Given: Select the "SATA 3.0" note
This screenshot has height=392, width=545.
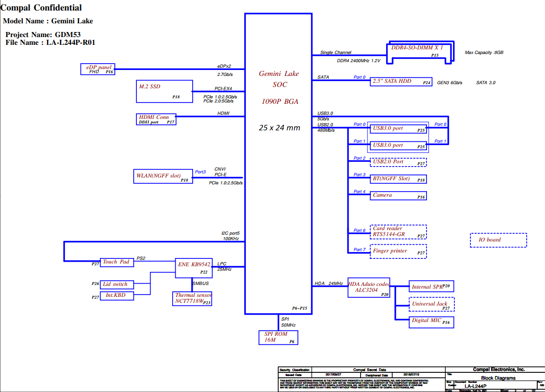Looking at the screenshot, I should 486,83.
